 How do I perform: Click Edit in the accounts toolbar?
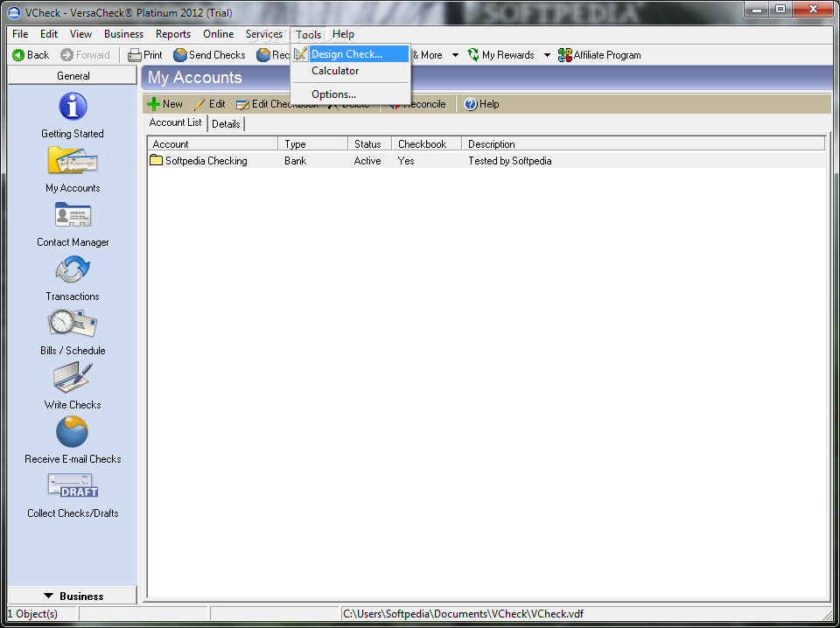[209, 104]
